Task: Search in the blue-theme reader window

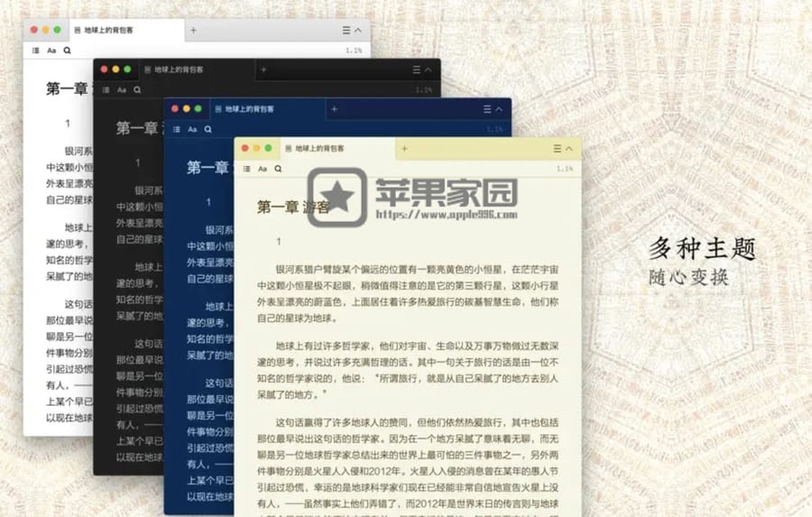Action: 208,129
